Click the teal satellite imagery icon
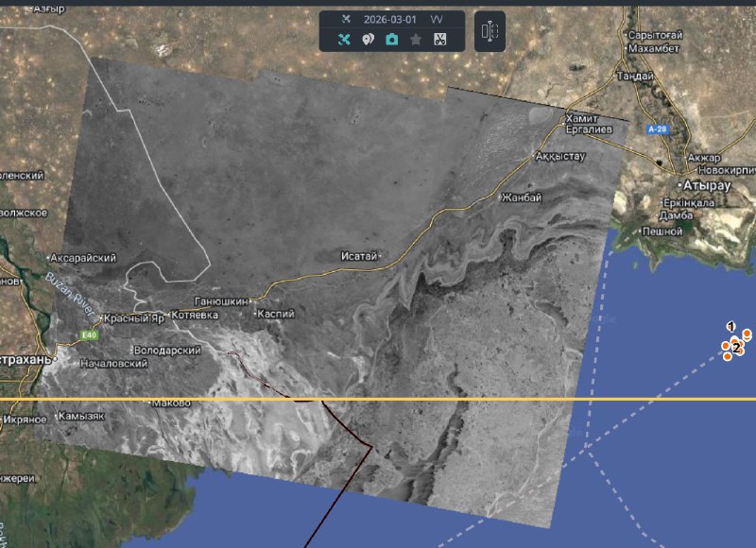The image size is (756, 548). 345,40
